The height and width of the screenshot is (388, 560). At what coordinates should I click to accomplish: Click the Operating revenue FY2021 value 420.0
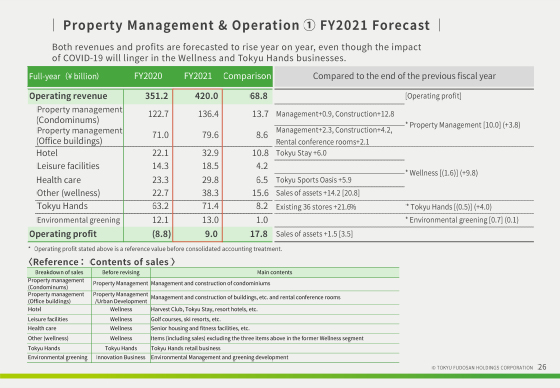(x=206, y=96)
